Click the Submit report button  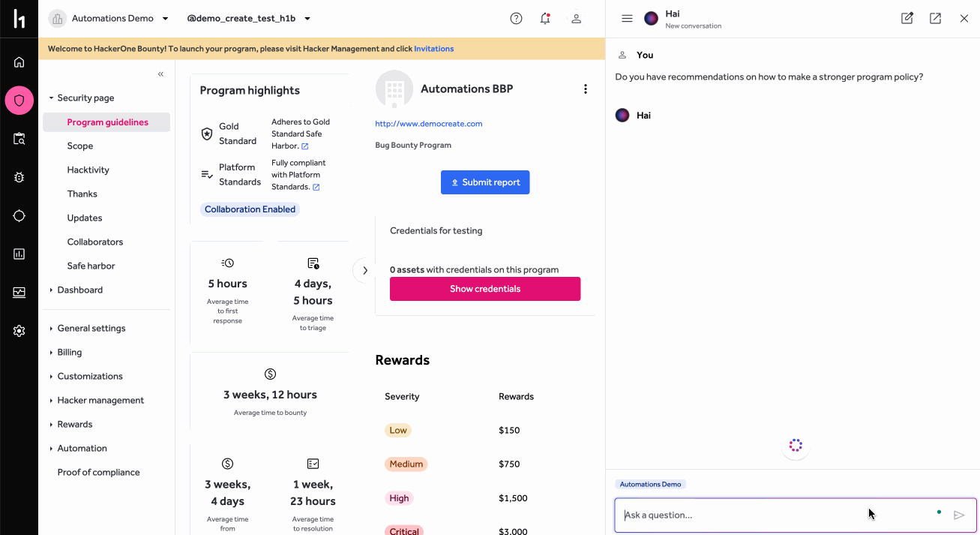coord(485,182)
